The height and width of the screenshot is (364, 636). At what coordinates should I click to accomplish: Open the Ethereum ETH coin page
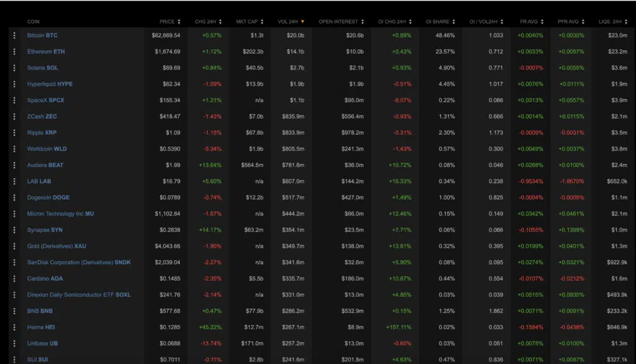(46, 52)
